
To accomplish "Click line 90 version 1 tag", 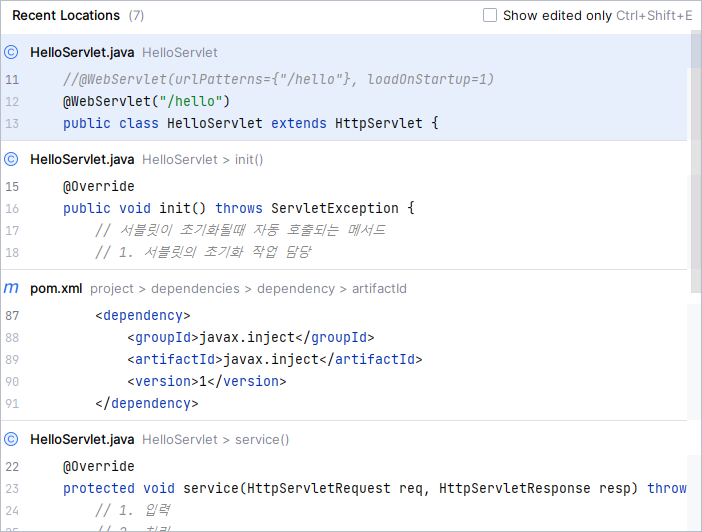I will [x=207, y=381].
